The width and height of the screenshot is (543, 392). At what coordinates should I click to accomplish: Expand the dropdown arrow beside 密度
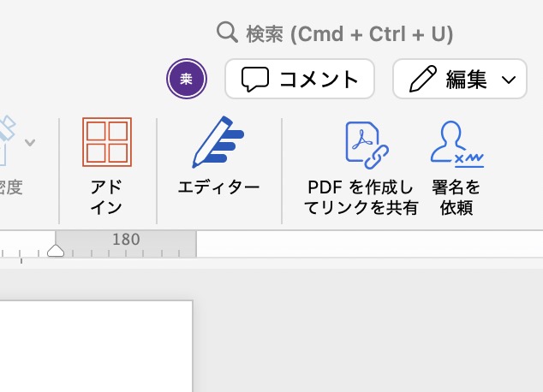pyautogui.click(x=30, y=142)
